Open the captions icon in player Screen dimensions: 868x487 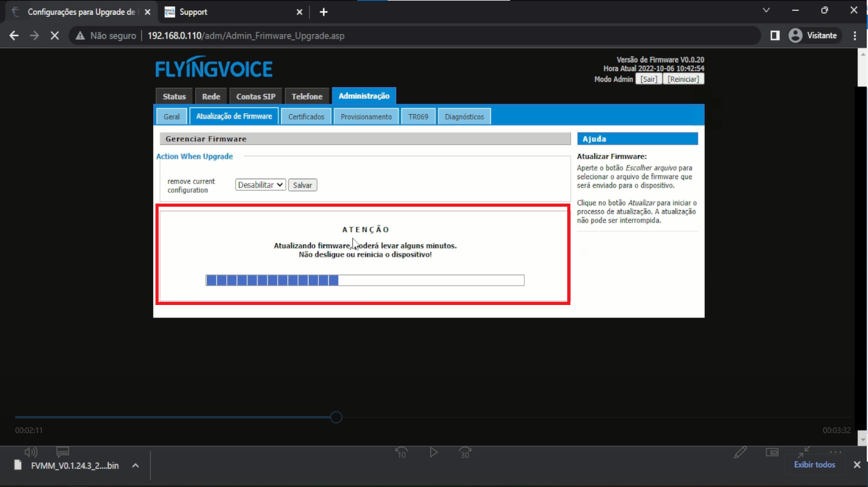[x=62, y=452]
